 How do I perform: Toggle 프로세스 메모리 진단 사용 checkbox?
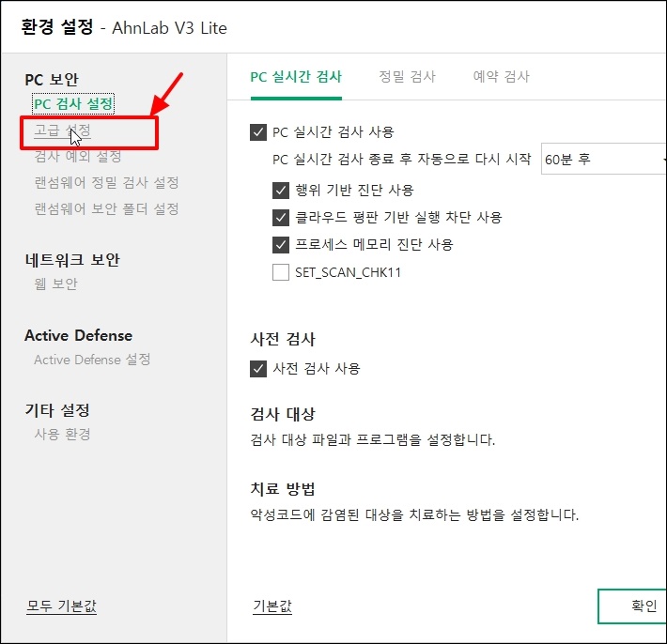(281, 245)
